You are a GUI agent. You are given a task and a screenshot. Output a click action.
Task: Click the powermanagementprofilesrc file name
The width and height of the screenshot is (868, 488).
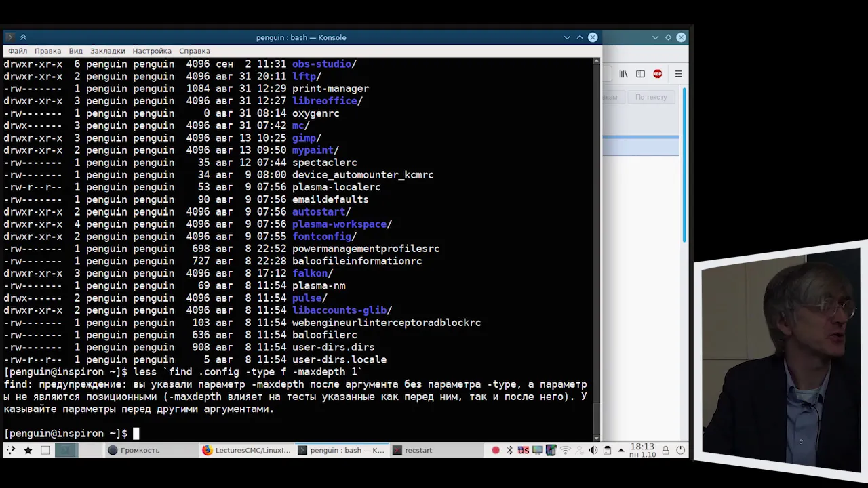coord(366,249)
